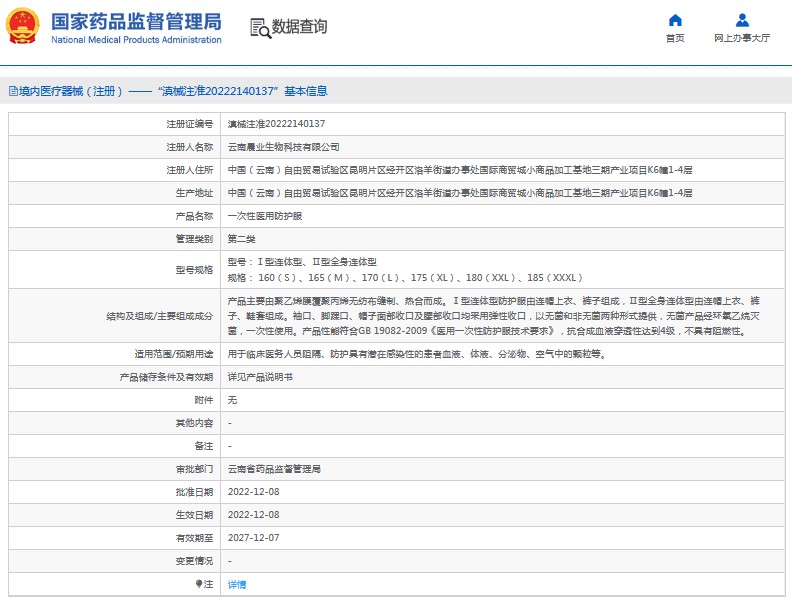This screenshot has width=792, height=603.
Task: Click the 审批部门 label cell
Action: point(115,469)
